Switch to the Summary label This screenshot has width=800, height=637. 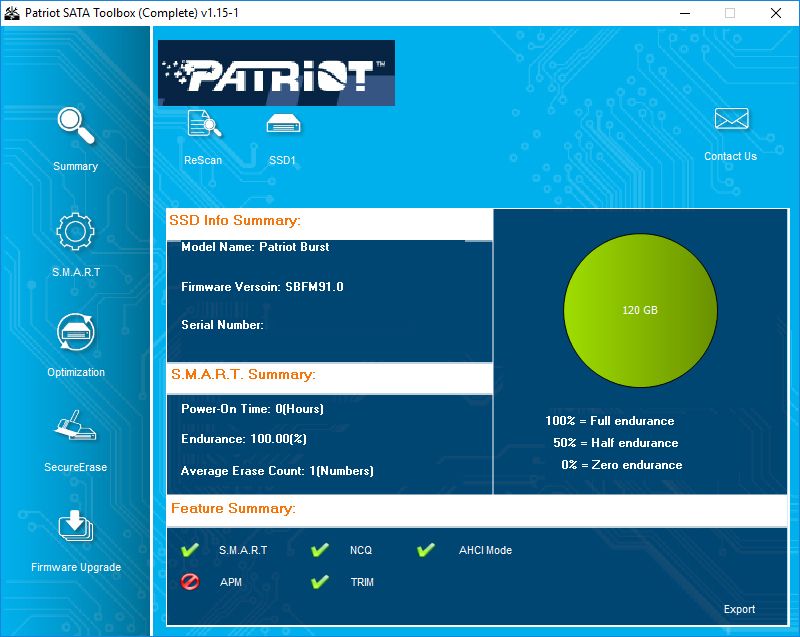tap(76, 166)
